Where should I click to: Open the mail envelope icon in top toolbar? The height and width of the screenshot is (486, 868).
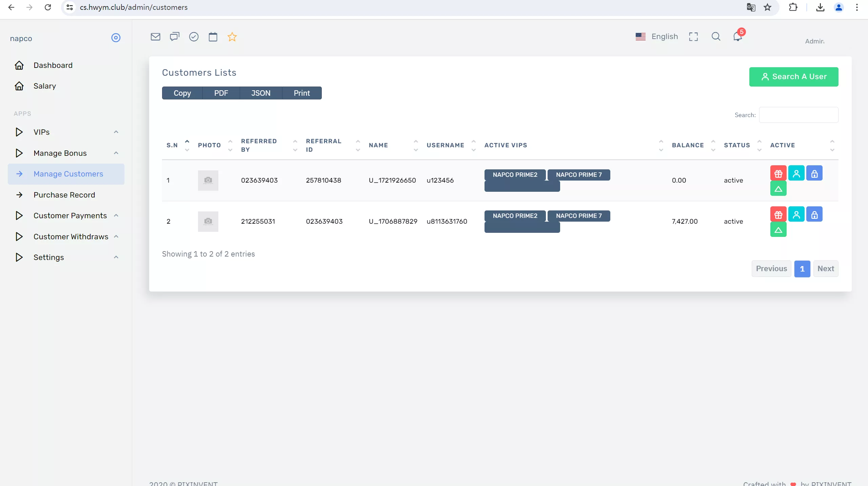click(155, 37)
